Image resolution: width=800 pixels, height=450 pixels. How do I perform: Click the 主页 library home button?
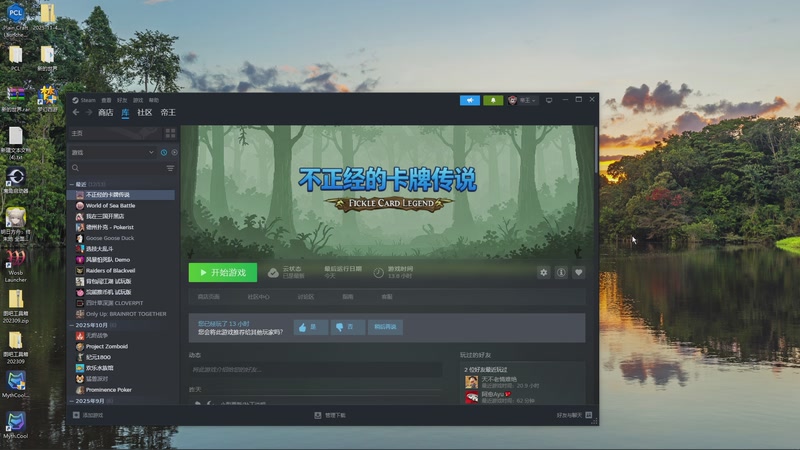click(x=115, y=133)
